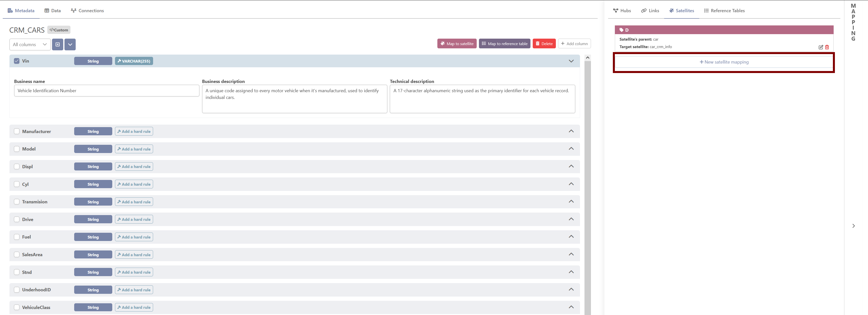Expand the Model row

coord(571,149)
